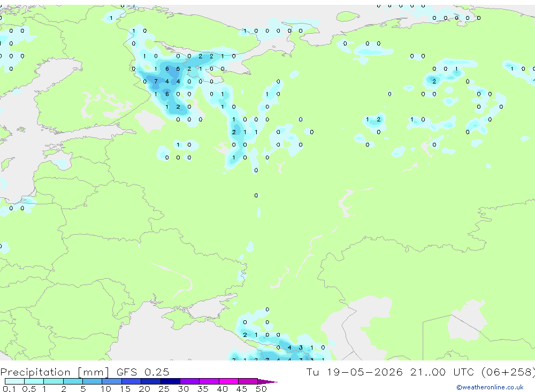Click the '25' legend scale label

[164, 389]
